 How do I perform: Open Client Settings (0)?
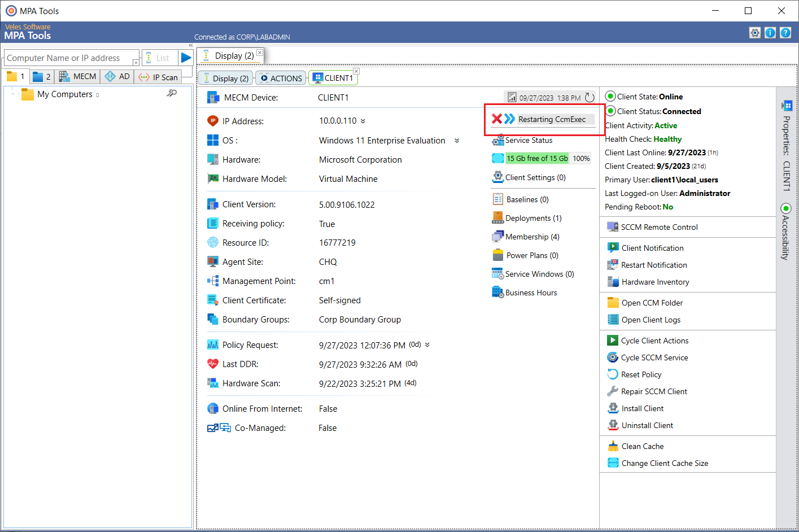535,177
